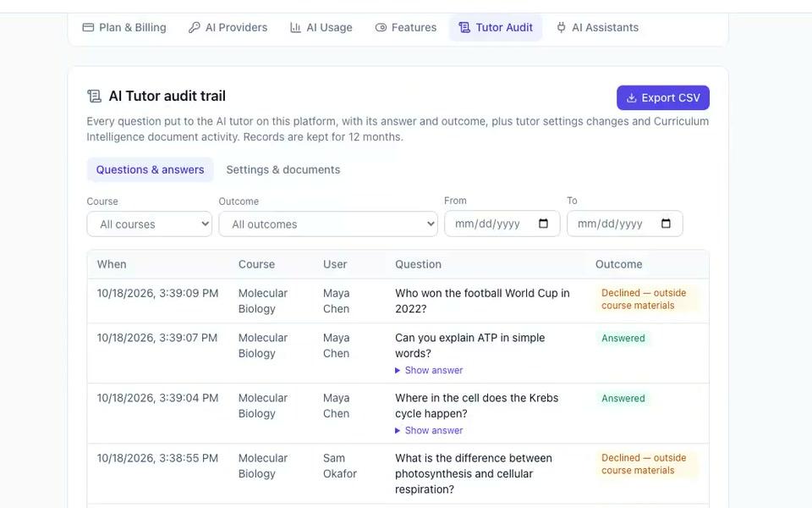Click the From date input field

[x=502, y=224]
